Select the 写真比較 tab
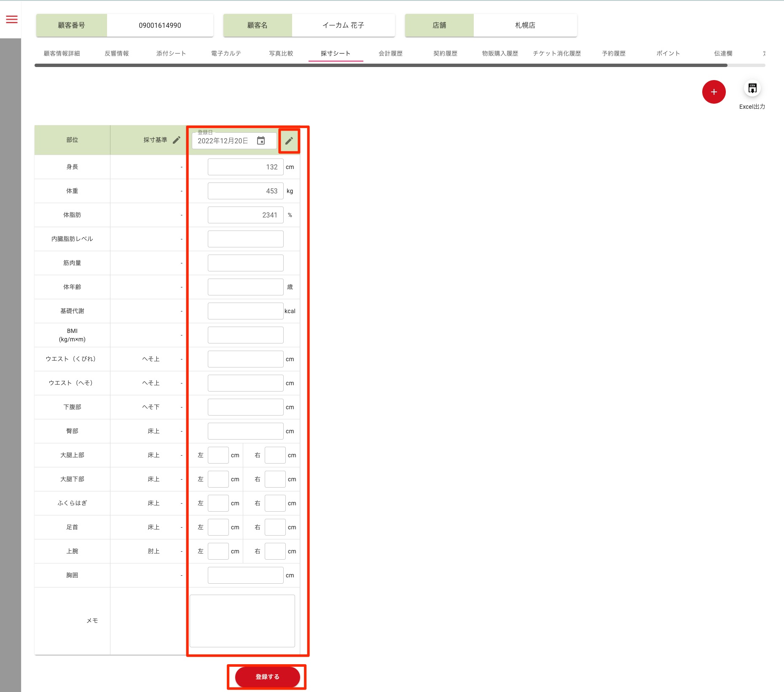 281,54
